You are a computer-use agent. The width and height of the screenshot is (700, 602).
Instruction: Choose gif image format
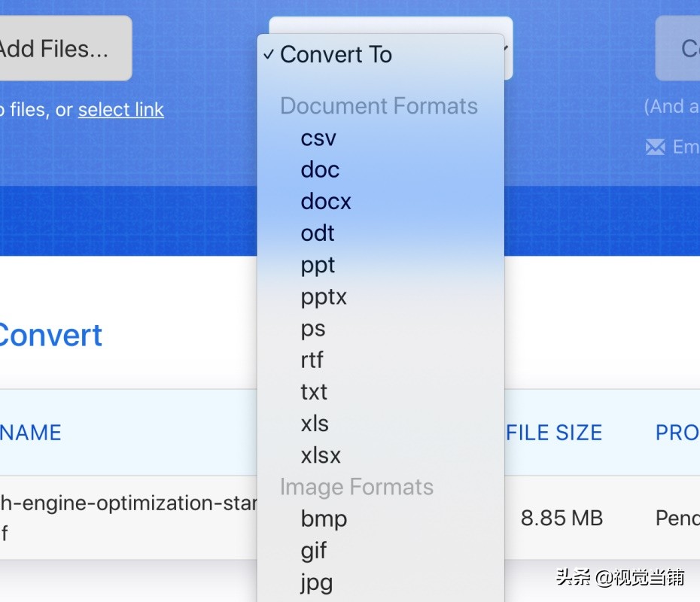(x=314, y=551)
